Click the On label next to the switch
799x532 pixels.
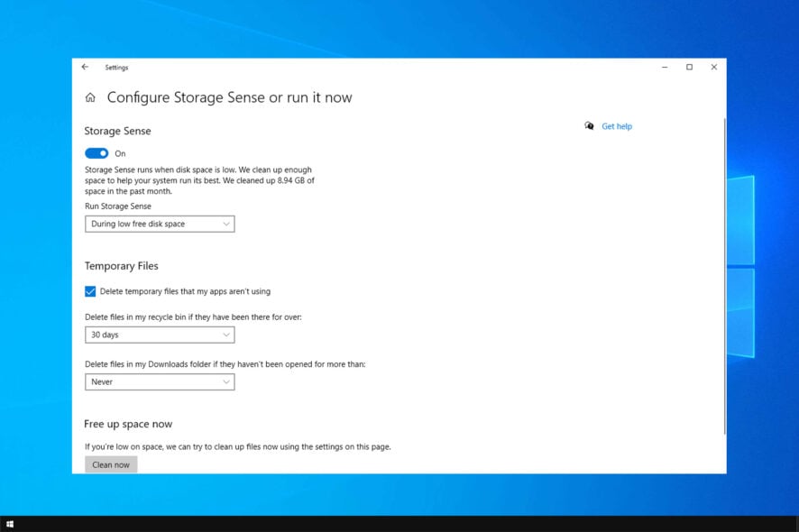[120, 153]
